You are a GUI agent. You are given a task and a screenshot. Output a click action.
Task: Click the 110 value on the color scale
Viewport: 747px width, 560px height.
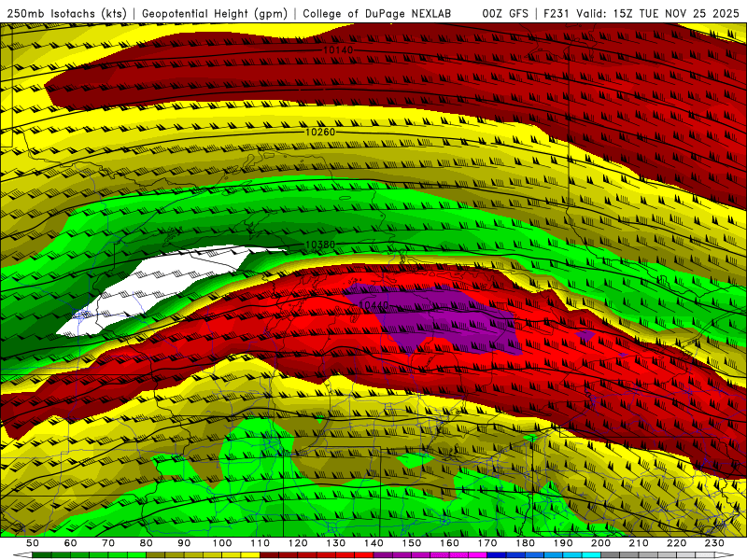[x=260, y=543]
